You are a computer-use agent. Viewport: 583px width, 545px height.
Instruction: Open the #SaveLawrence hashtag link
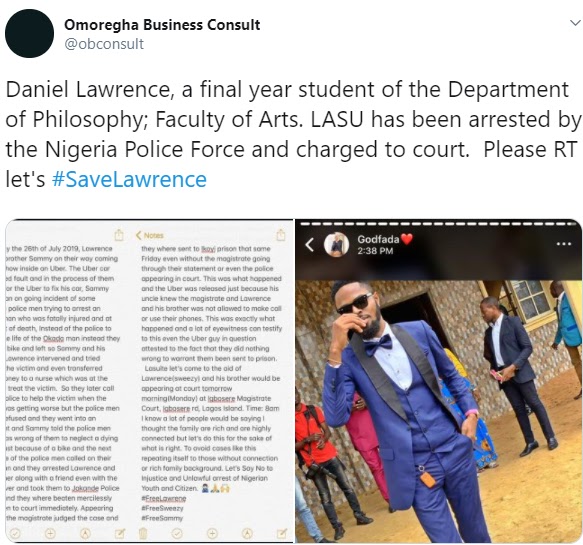pyautogui.click(x=129, y=179)
